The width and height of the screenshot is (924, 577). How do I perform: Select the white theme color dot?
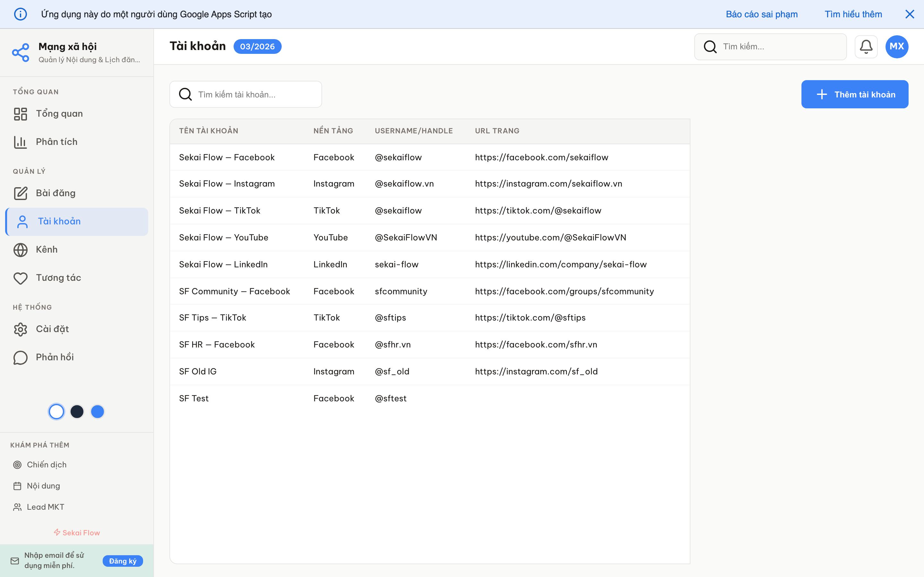click(x=56, y=411)
